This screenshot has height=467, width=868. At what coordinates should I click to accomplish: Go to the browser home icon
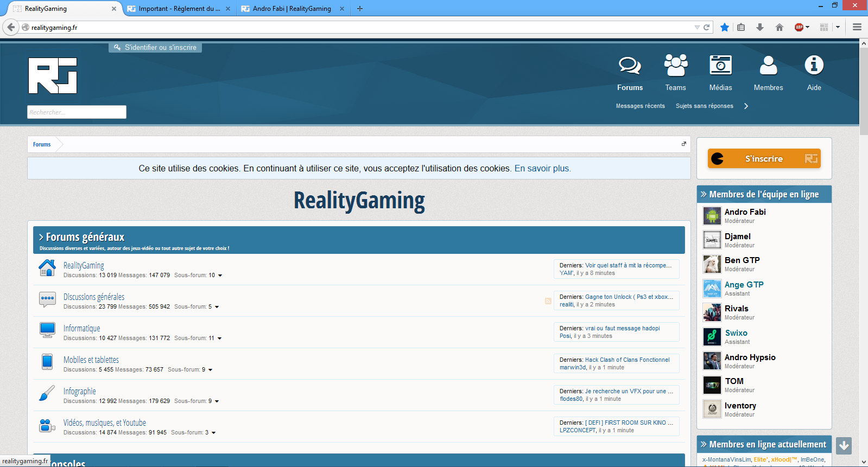coord(780,27)
